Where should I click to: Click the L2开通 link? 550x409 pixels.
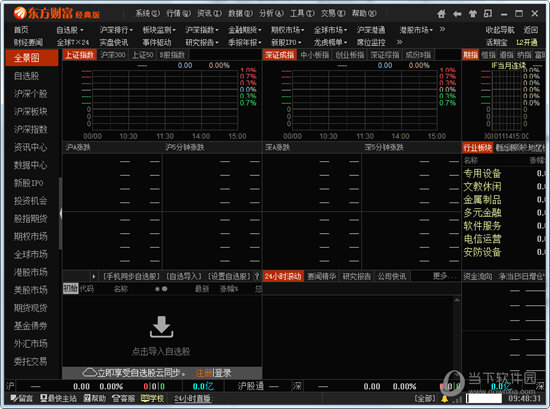[527, 42]
